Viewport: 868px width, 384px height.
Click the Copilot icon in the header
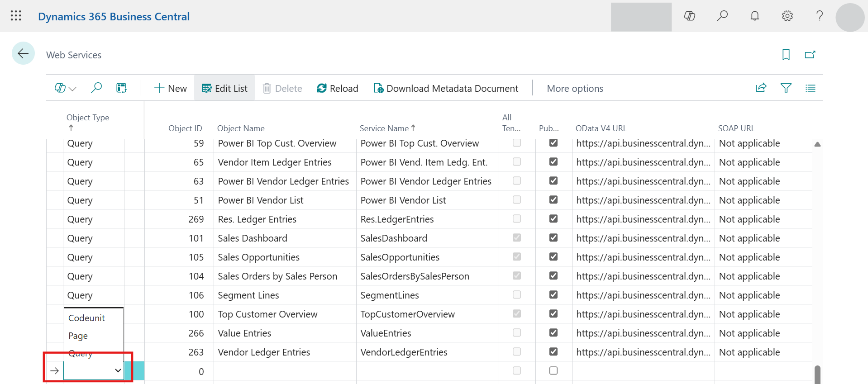[x=689, y=16]
